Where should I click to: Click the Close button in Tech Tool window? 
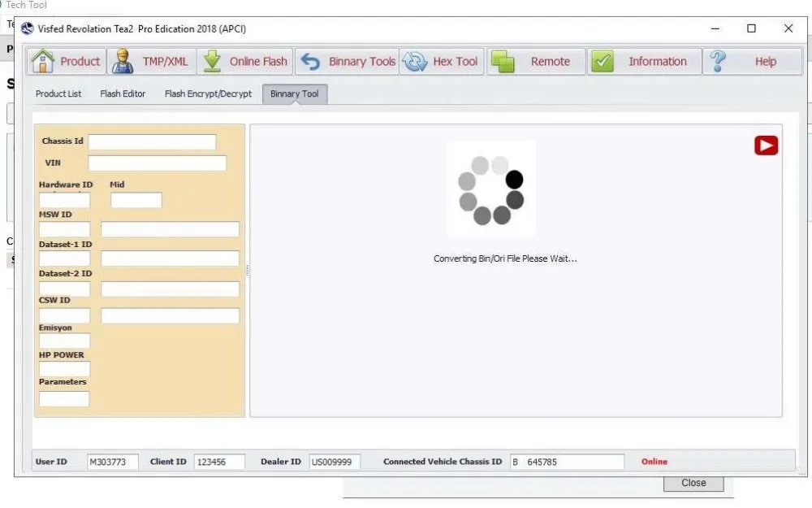click(693, 483)
